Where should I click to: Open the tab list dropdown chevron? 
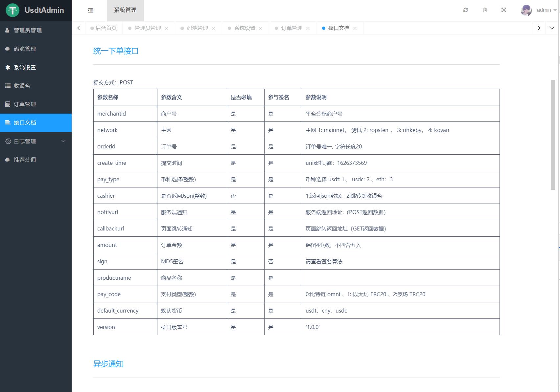click(552, 28)
